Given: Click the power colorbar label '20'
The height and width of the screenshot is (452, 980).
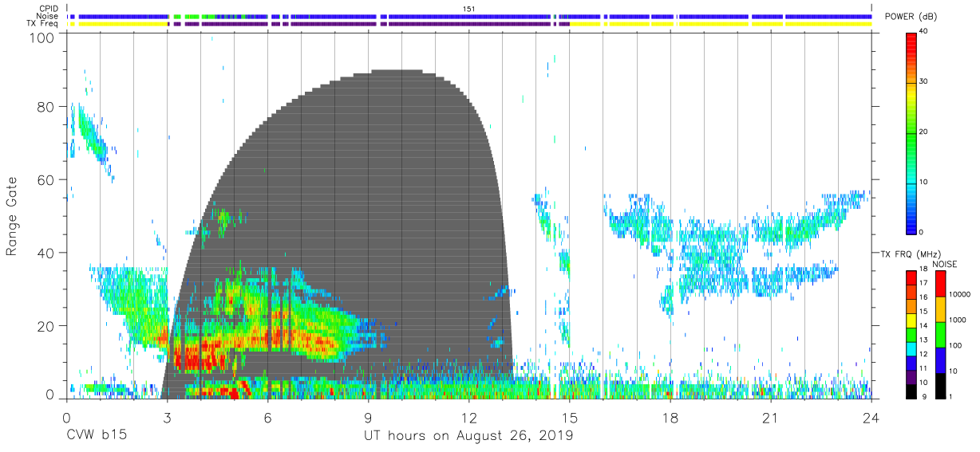Looking at the screenshot, I should point(924,132).
